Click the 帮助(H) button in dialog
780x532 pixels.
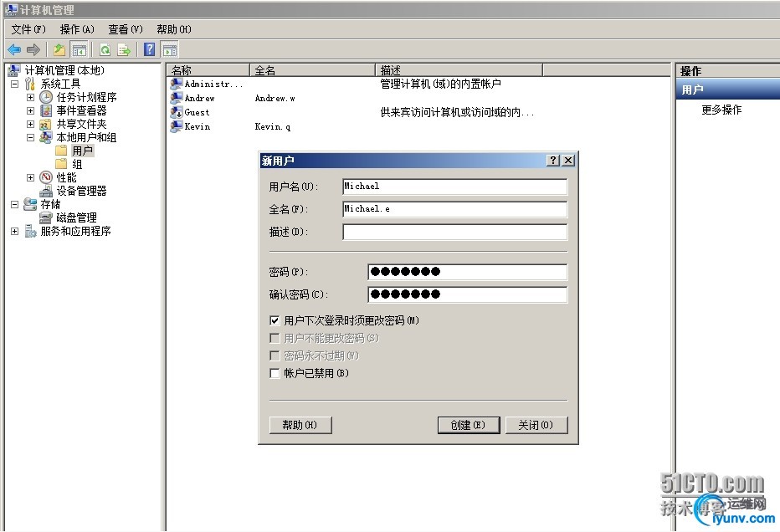coord(300,425)
